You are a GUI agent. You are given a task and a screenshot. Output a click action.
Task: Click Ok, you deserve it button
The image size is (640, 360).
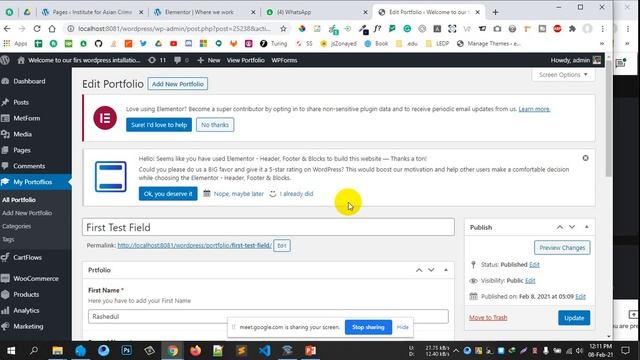(x=168, y=194)
